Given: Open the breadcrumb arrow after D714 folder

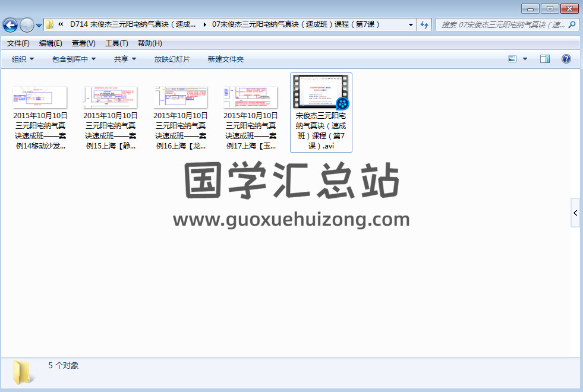Looking at the screenshot, I should tap(204, 24).
